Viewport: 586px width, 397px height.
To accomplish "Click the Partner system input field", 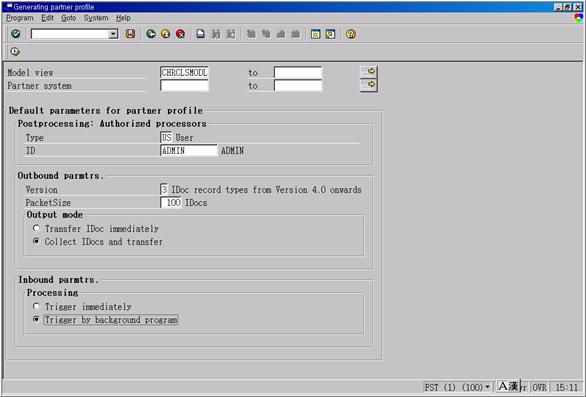I will pyautogui.click(x=184, y=86).
